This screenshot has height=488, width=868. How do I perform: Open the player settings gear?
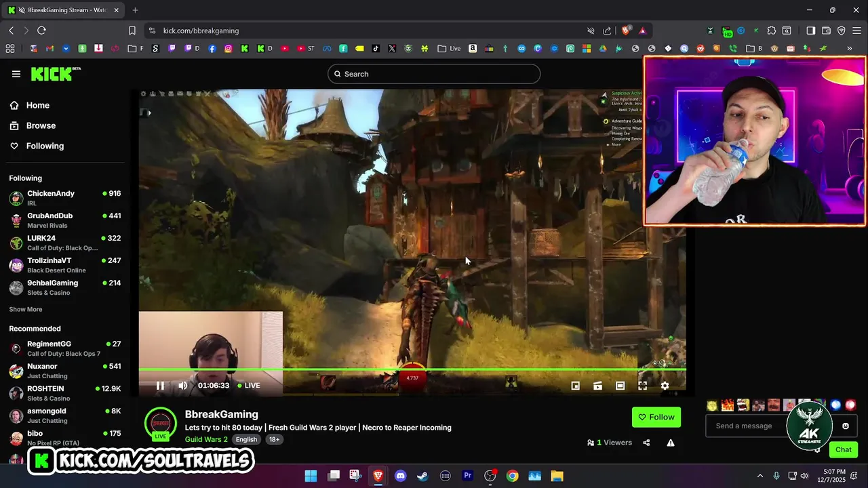[x=665, y=386]
